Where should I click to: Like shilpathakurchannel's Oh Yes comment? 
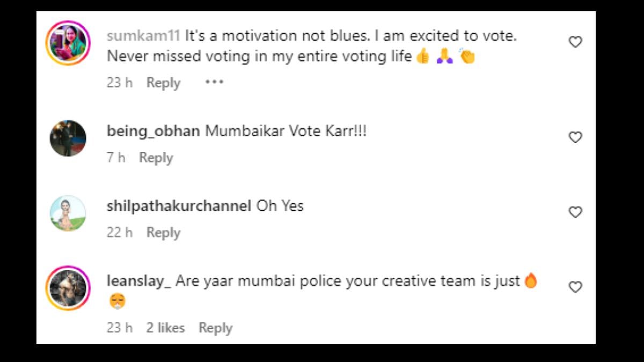tap(575, 212)
